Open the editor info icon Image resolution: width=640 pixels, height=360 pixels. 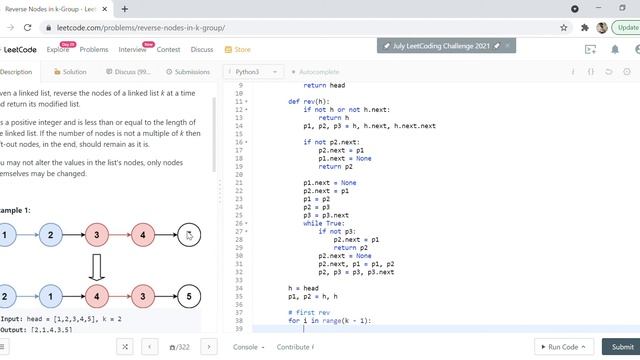[573, 72]
